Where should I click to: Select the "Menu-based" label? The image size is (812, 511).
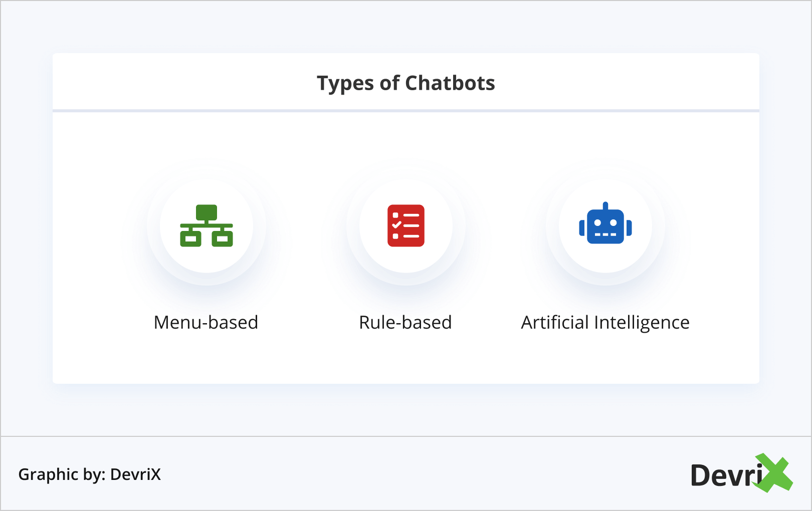point(206,323)
